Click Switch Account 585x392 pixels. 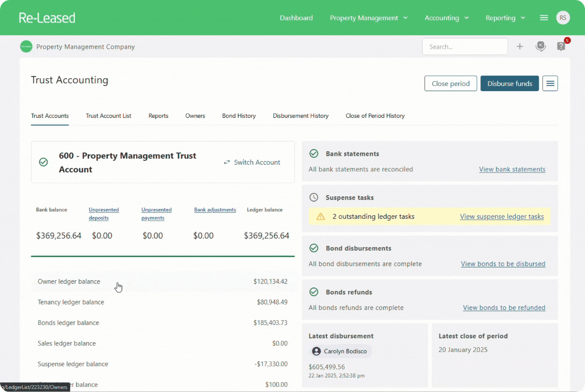pos(252,162)
